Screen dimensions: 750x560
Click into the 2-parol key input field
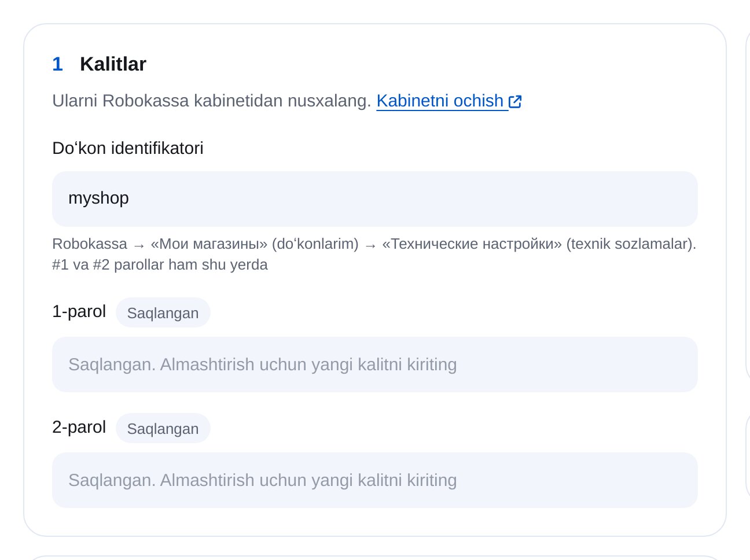374,480
